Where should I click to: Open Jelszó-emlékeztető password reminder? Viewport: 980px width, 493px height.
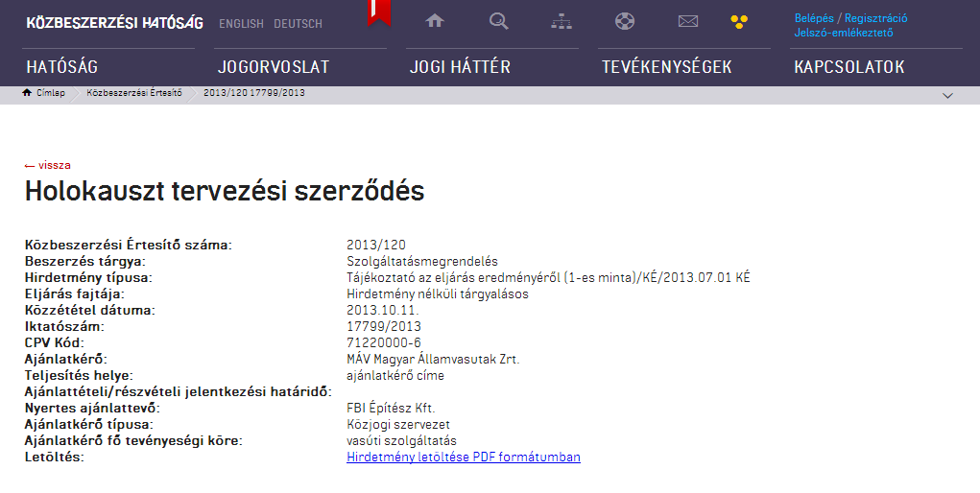843,33
